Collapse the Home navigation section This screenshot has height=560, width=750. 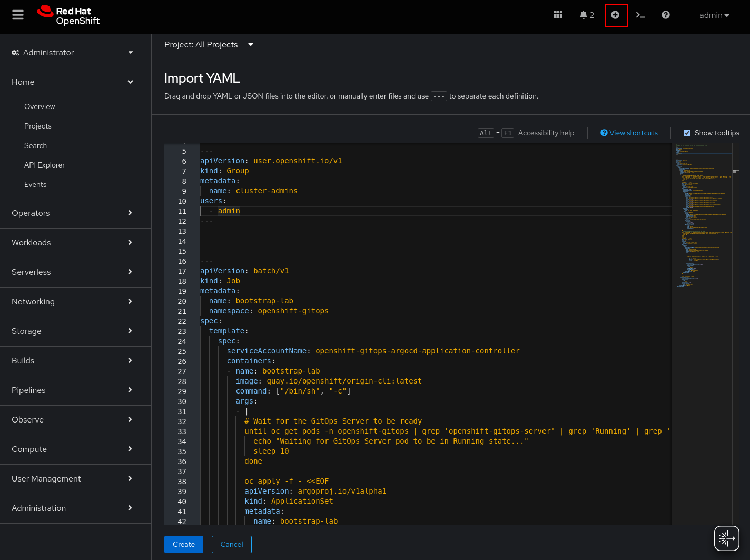tap(73, 82)
